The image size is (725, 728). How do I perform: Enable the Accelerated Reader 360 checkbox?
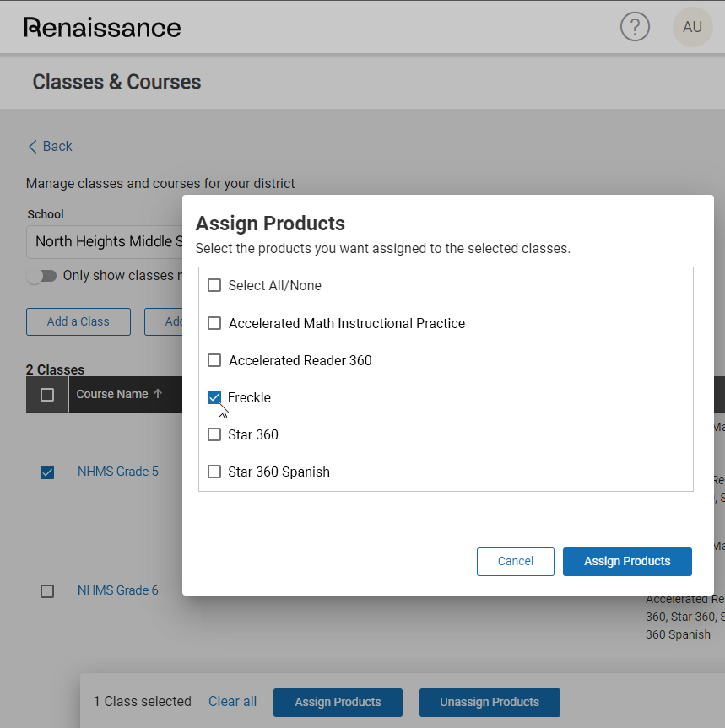(214, 360)
